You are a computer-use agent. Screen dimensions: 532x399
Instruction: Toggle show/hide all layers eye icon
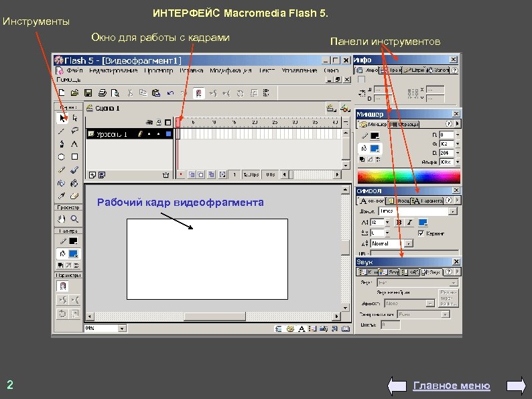pos(149,122)
